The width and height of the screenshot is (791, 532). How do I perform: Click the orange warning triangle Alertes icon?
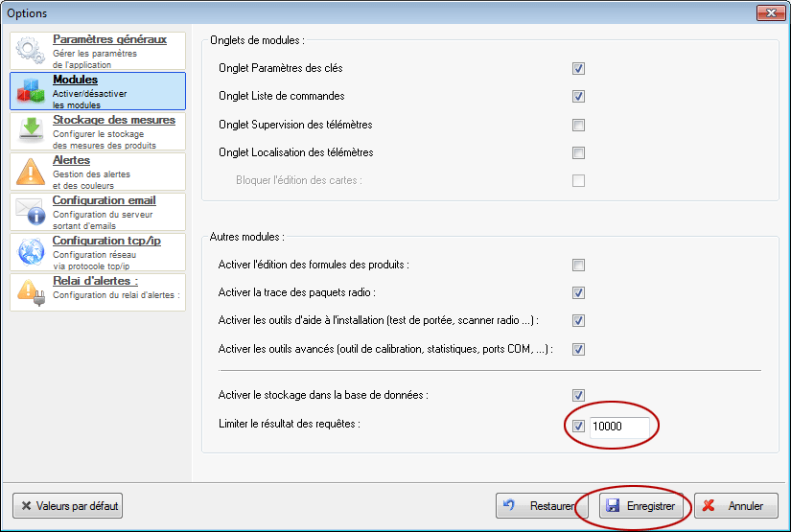(31, 172)
